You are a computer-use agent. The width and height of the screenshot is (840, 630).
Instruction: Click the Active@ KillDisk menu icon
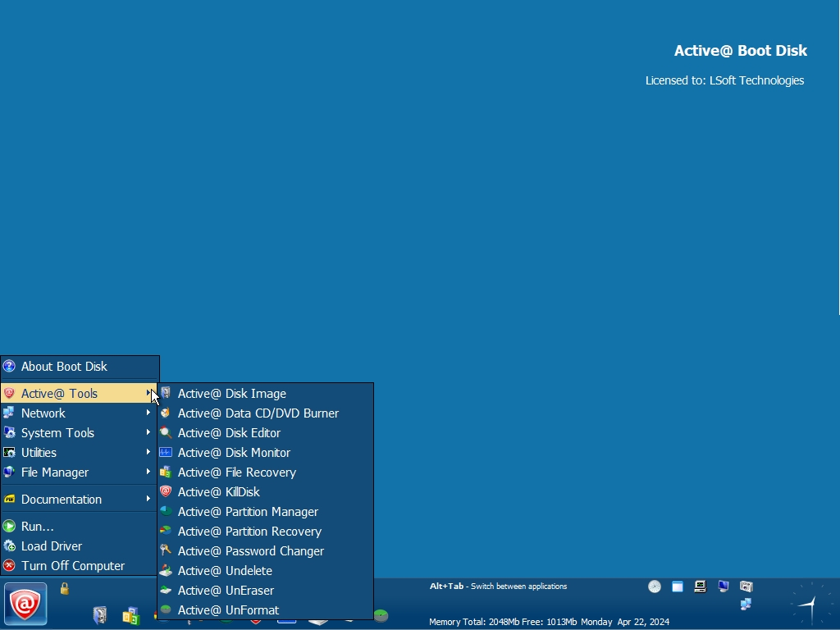tap(166, 491)
